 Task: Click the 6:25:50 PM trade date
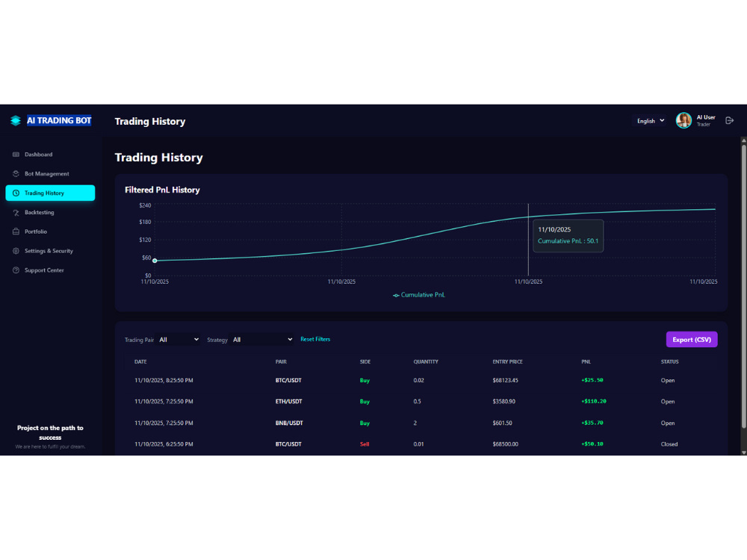click(x=164, y=444)
